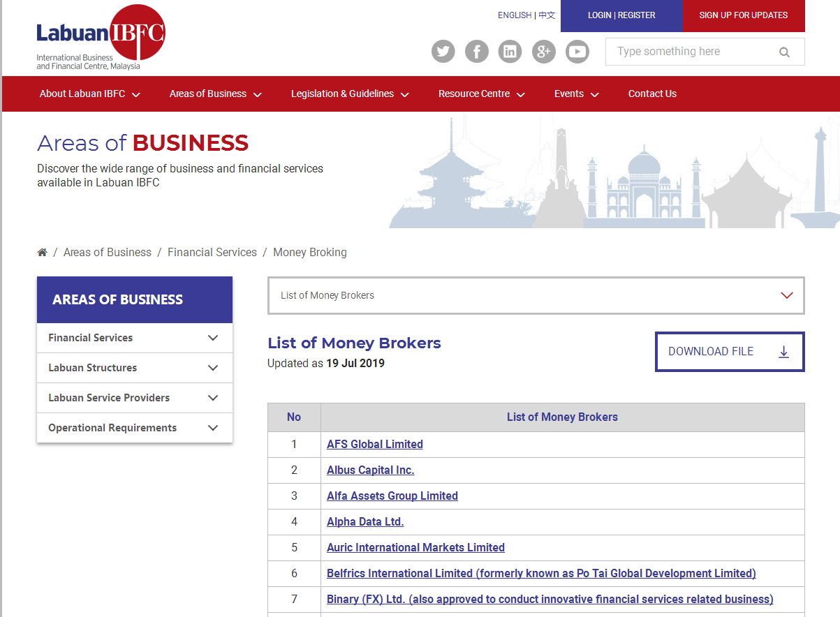
Task: Open the Resource Centre nav menu
Action: click(x=481, y=94)
